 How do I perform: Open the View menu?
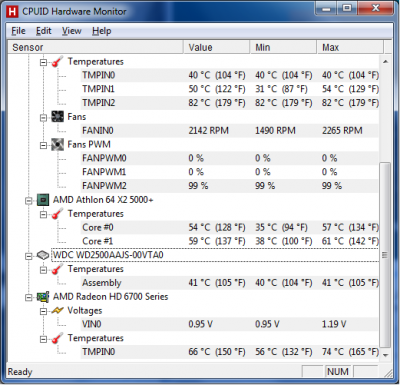point(72,31)
